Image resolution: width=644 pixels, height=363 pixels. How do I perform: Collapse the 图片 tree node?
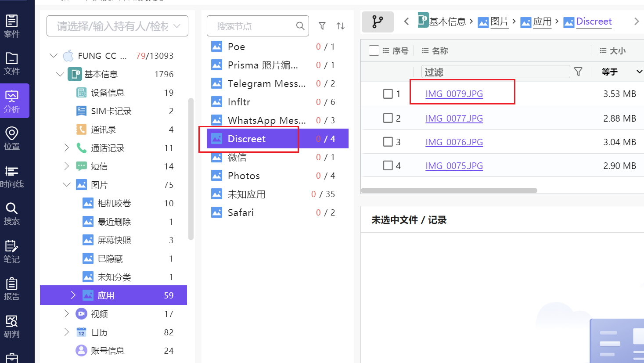tap(67, 185)
